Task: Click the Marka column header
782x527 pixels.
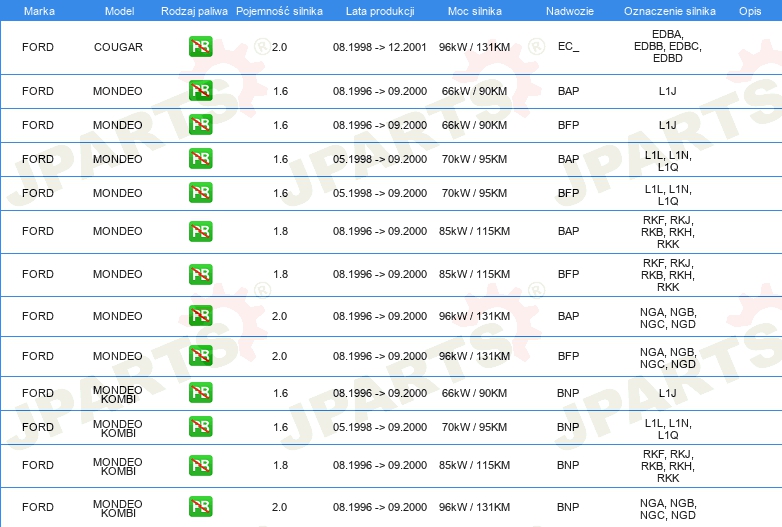Action: click(38, 9)
